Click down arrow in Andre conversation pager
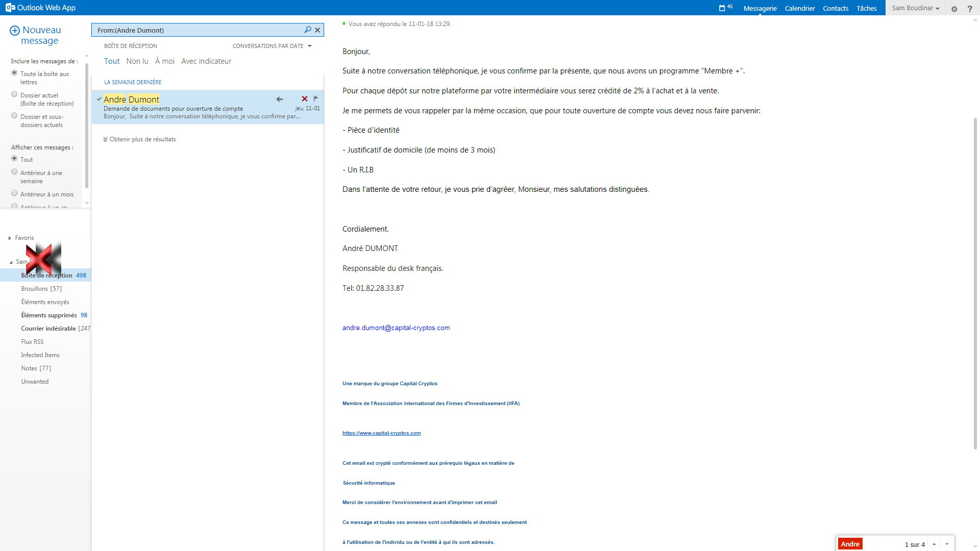 (x=947, y=544)
